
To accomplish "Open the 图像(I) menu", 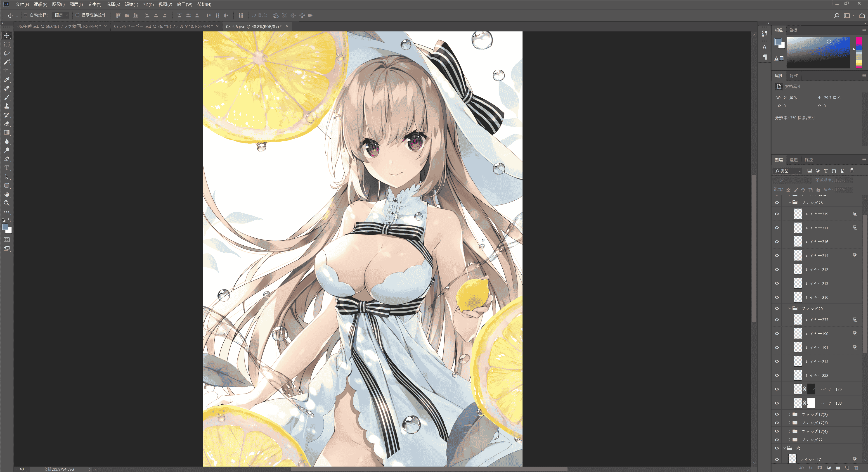I will tap(58, 4).
